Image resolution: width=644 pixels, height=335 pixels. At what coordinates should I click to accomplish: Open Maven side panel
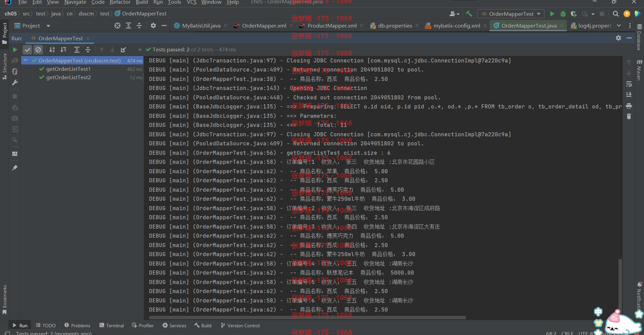[x=639, y=70]
